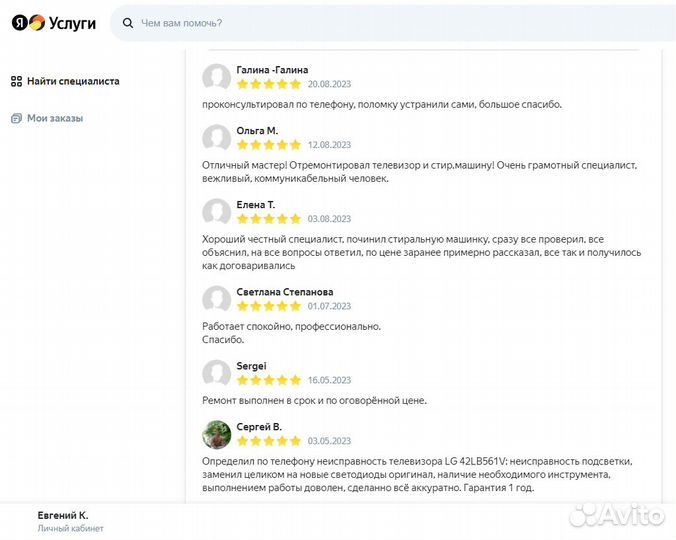Click Ольга М.'s avatar icon
The image size is (676, 540).
[216, 138]
